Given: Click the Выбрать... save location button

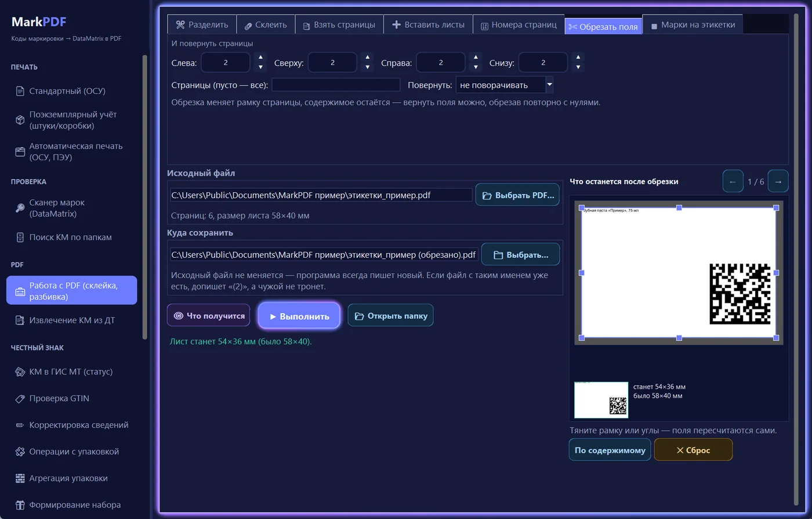Looking at the screenshot, I should pos(520,255).
